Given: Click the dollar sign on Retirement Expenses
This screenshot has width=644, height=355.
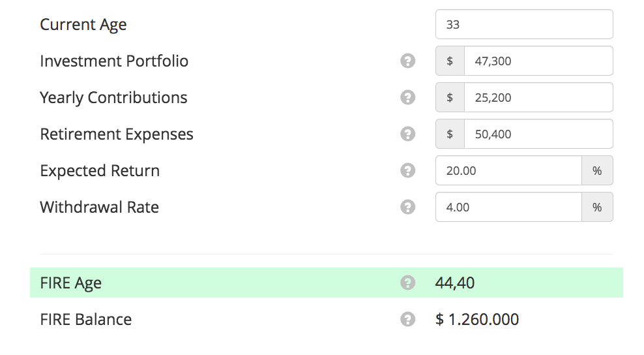Looking at the screenshot, I should [450, 134].
